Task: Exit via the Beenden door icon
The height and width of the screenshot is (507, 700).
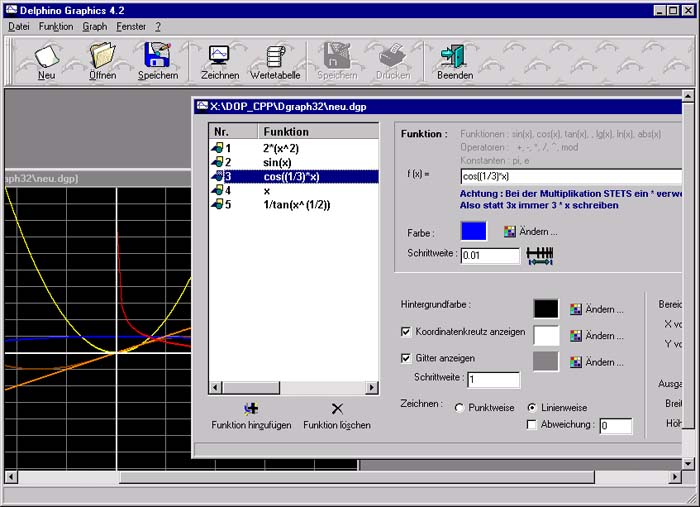Action: (453, 56)
